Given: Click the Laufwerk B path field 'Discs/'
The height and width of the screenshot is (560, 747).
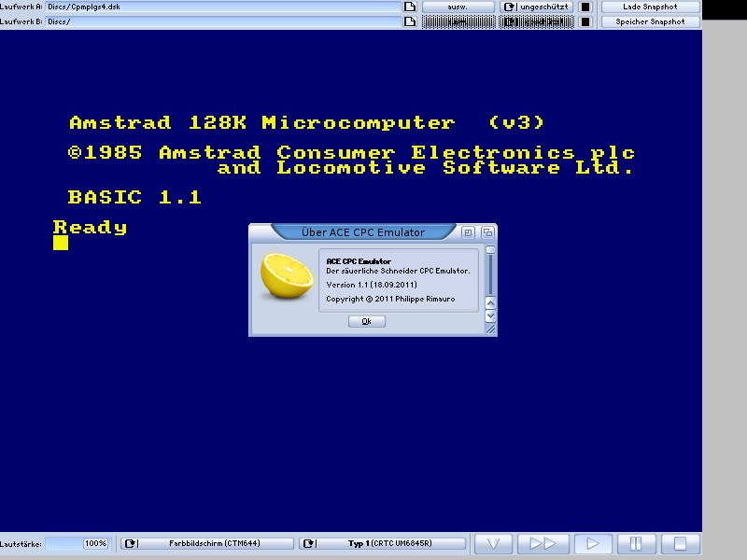Looking at the screenshot, I should pos(223,21).
